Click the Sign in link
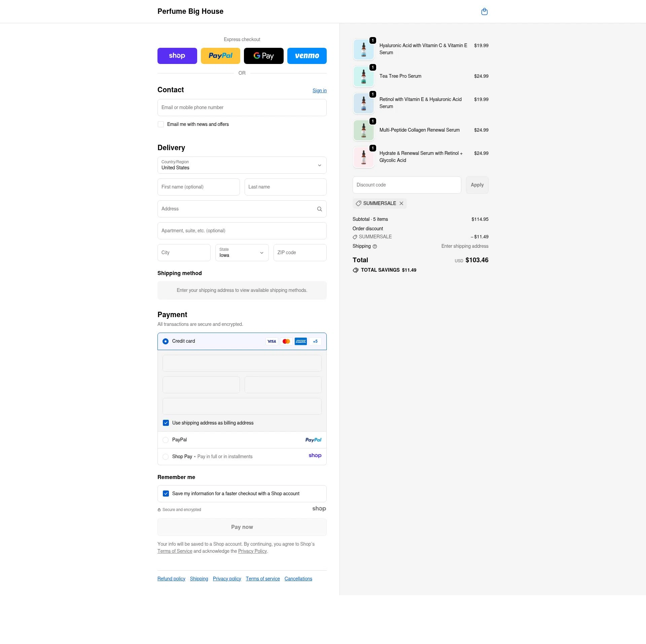This screenshot has width=646, height=644. [319, 90]
